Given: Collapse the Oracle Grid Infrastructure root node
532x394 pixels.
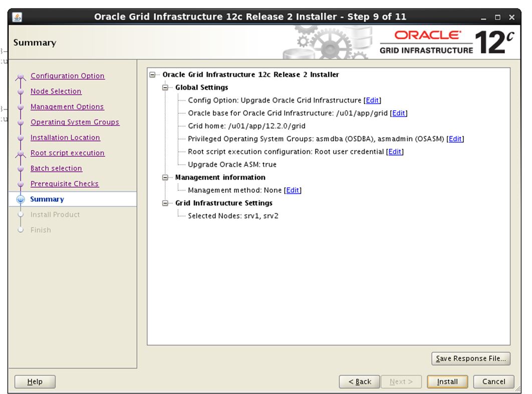Looking at the screenshot, I should 152,75.
